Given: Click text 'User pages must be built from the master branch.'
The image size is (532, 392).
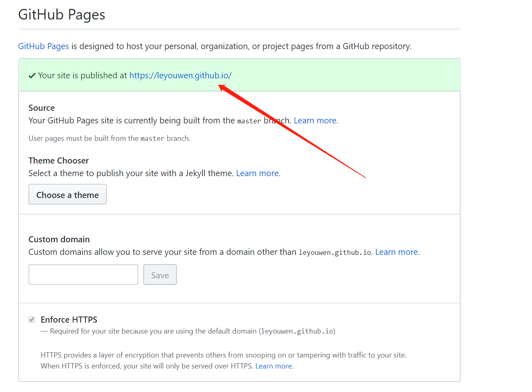Looking at the screenshot, I should (109, 138).
